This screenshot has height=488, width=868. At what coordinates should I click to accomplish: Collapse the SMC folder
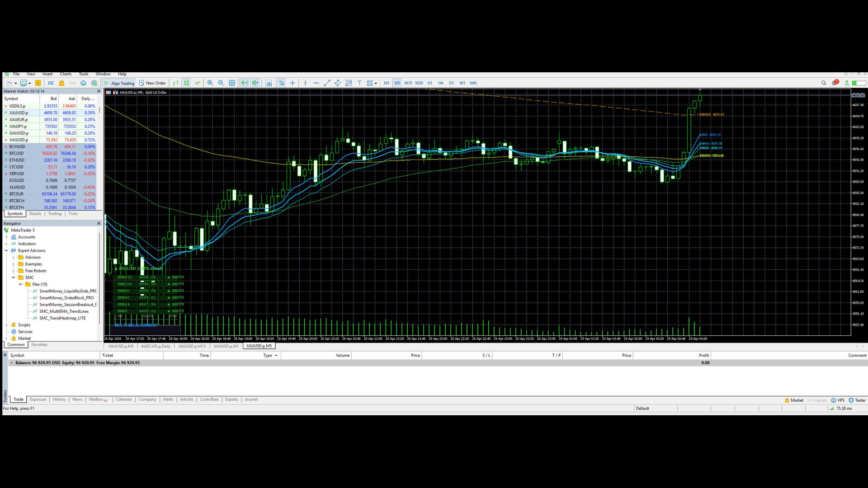click(14, 278)
